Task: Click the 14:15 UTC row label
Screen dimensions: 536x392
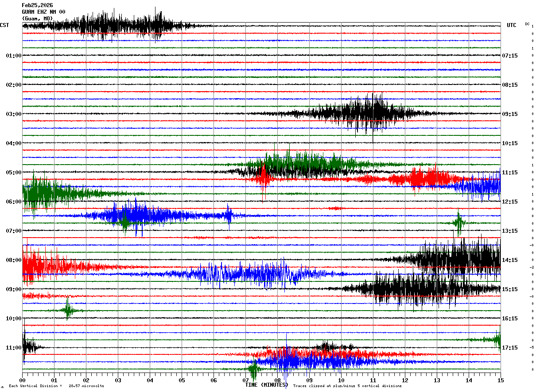Action: pos(510,260)
